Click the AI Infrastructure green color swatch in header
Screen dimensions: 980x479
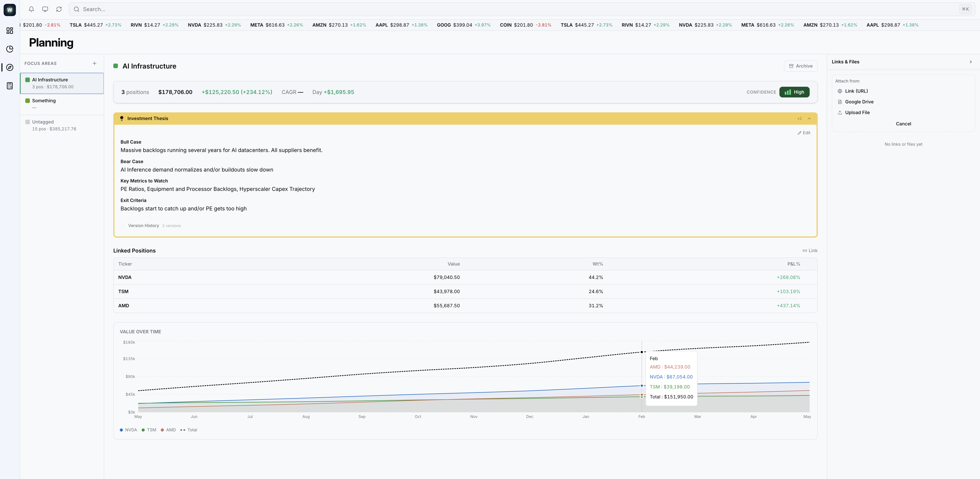116,66
